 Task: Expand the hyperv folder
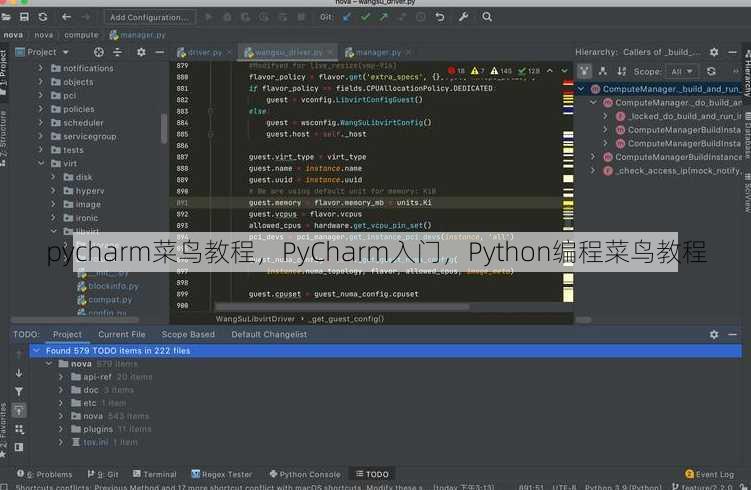[53, 191]
